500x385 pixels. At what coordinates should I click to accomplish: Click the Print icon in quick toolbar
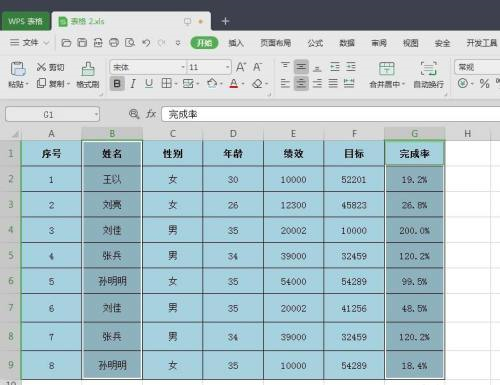114,43
